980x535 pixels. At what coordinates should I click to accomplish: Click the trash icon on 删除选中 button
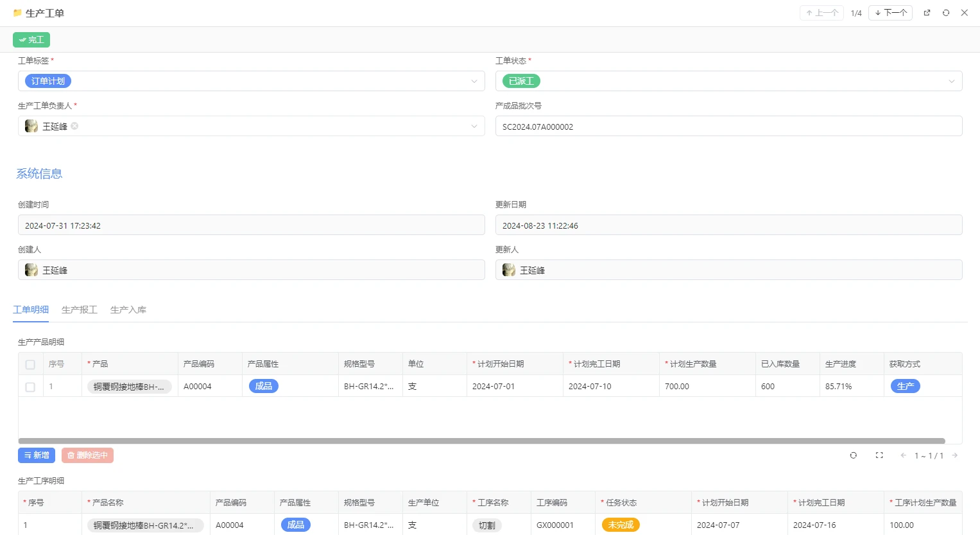(71, 455)
